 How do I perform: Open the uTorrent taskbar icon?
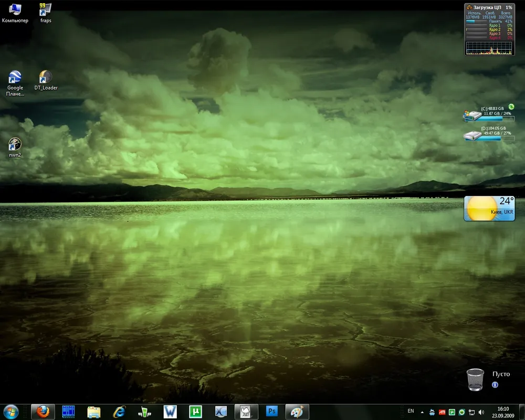tap(196, 412)
